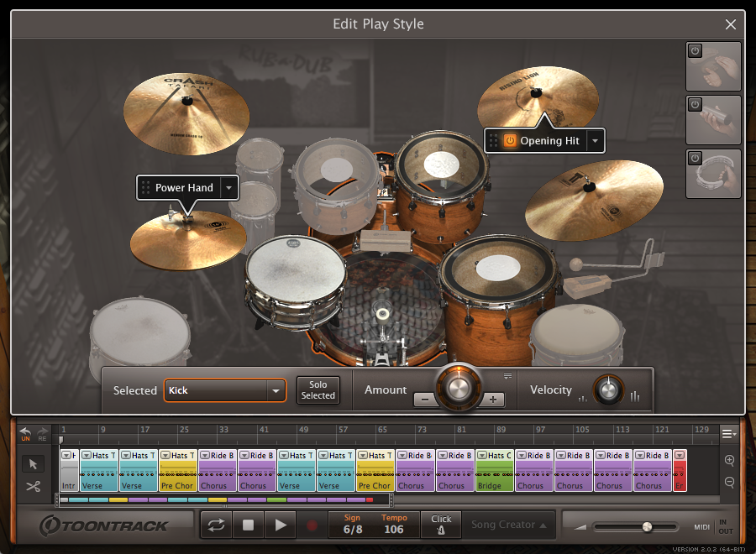This screenshot has width=756, height=554.
Task: Open the hand claps percussion thumbnail
Action: [x=713, y=66]
